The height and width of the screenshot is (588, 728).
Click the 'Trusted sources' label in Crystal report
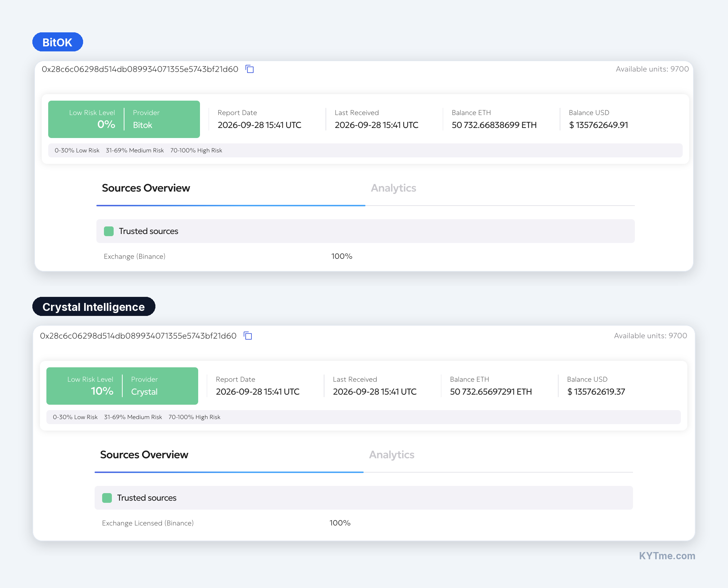click(x=147, y=498)
